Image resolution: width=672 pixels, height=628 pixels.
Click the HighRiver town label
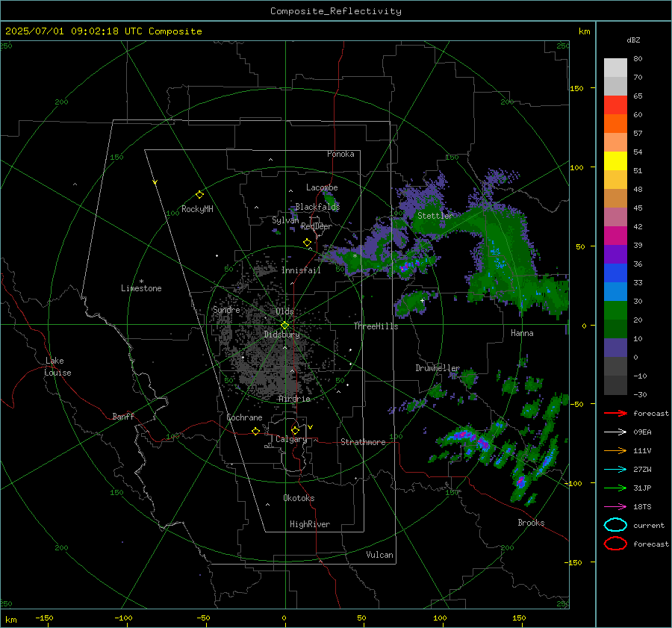[x=310, y=524]
